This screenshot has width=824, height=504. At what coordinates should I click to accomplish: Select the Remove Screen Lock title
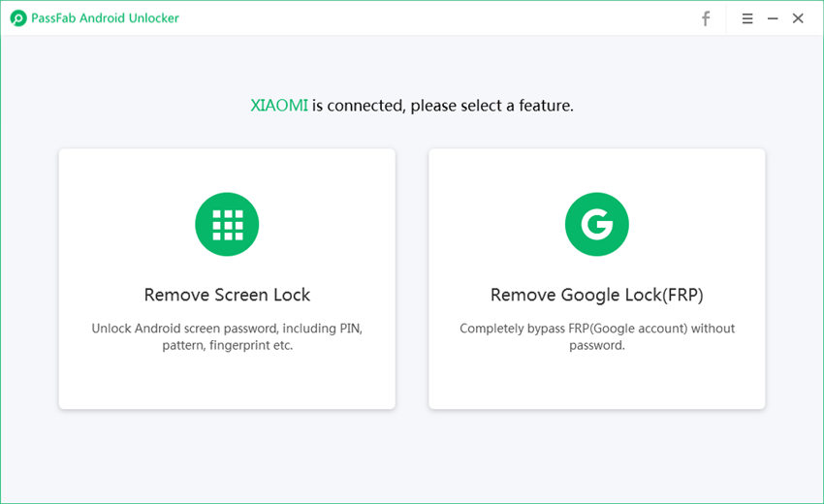coord(227,295)
